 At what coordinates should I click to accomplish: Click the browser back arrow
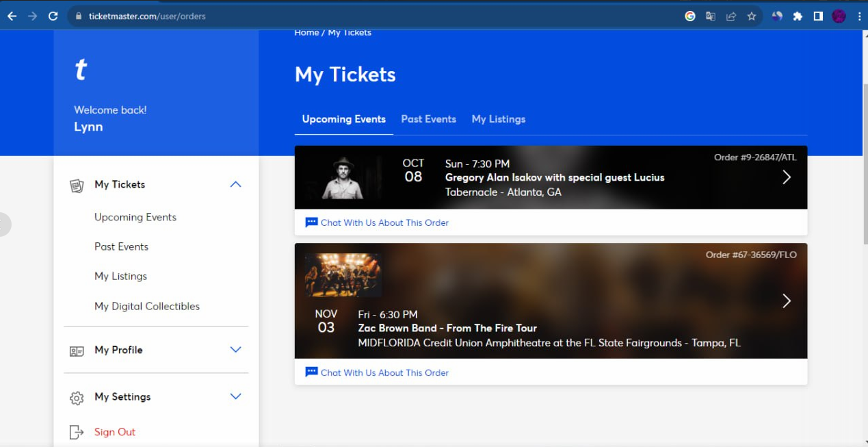point(12,16)
